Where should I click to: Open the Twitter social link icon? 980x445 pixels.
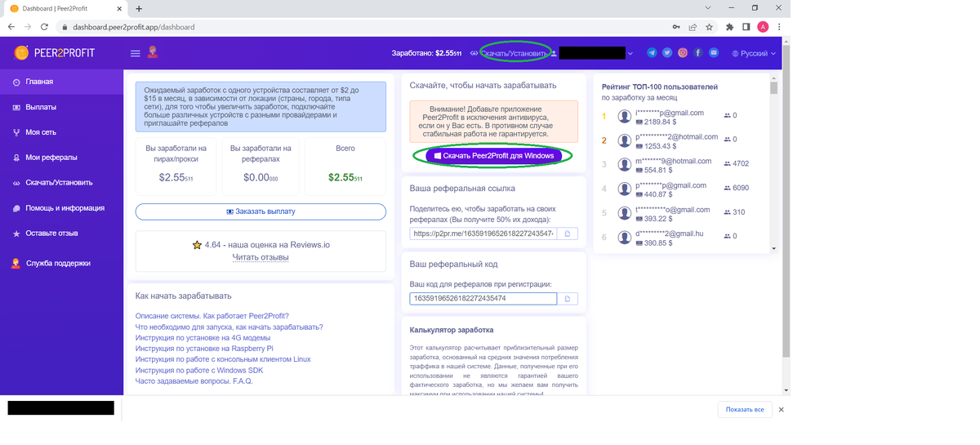tap(667, 52)
